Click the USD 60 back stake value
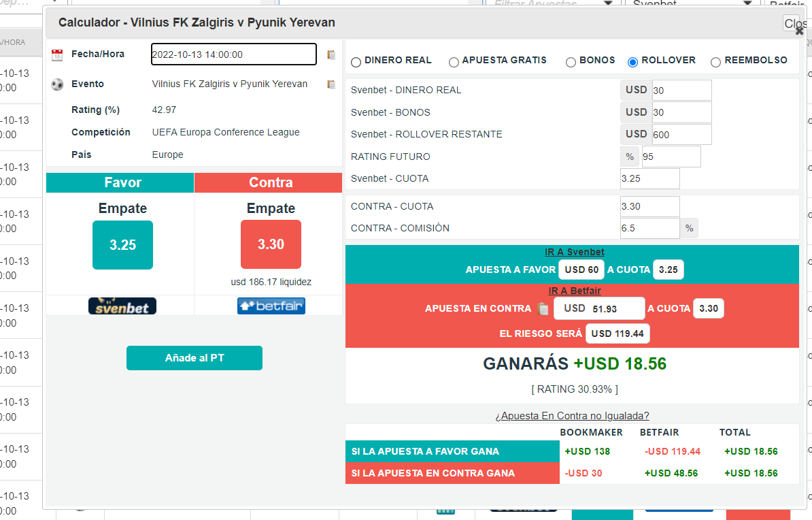 tap(581, 270)
